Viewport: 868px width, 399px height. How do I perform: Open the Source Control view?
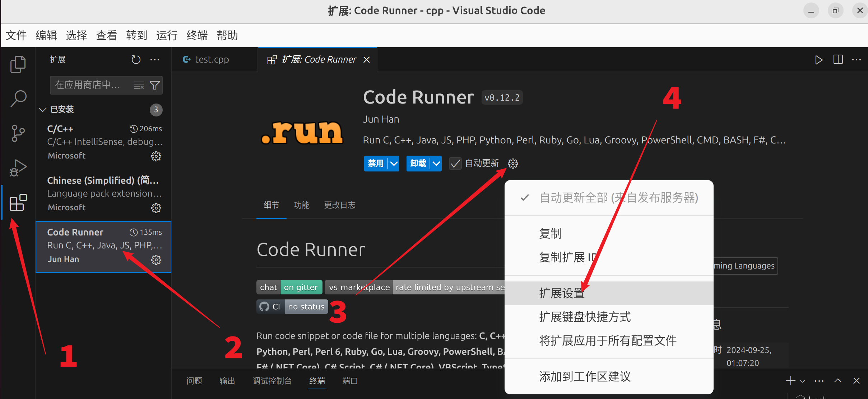click(x=17, y=133)
